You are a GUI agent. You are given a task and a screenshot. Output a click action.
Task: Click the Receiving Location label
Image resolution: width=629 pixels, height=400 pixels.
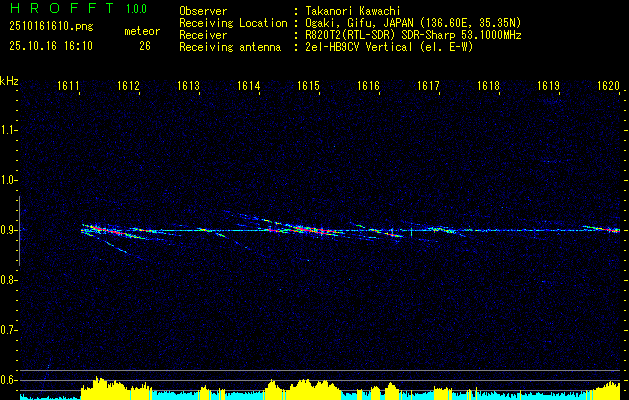click(233, 23)
